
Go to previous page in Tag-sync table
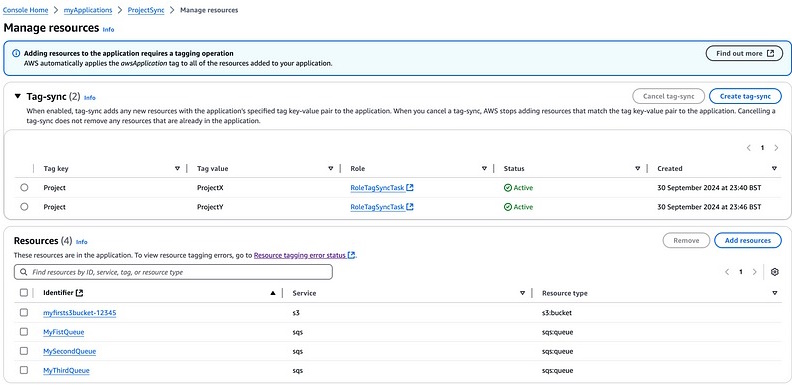click(749, 148)
